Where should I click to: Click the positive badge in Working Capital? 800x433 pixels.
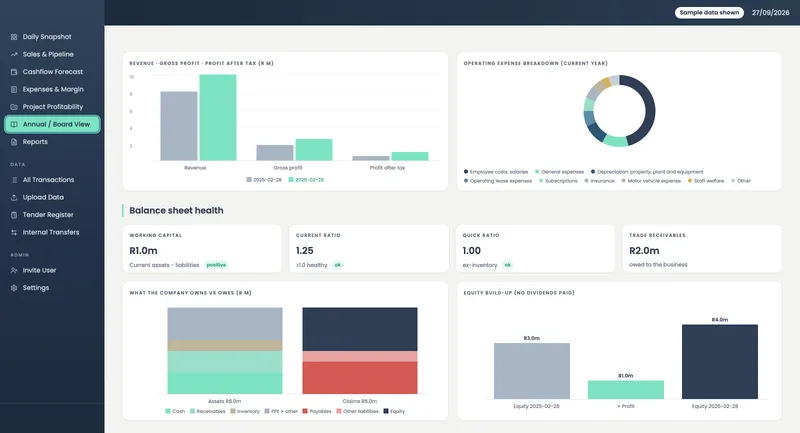(216, 265)
